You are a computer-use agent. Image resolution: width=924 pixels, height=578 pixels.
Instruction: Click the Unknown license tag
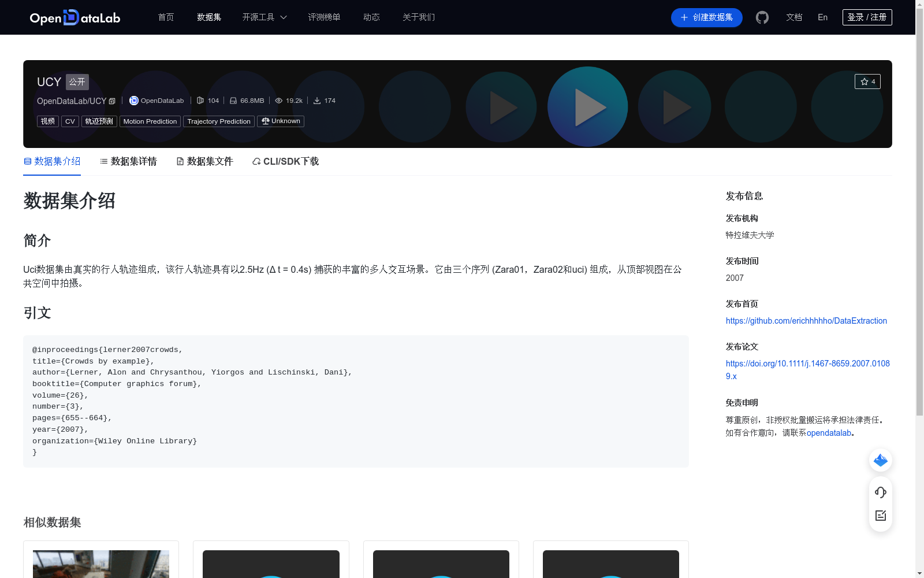[x=281, y=121]
